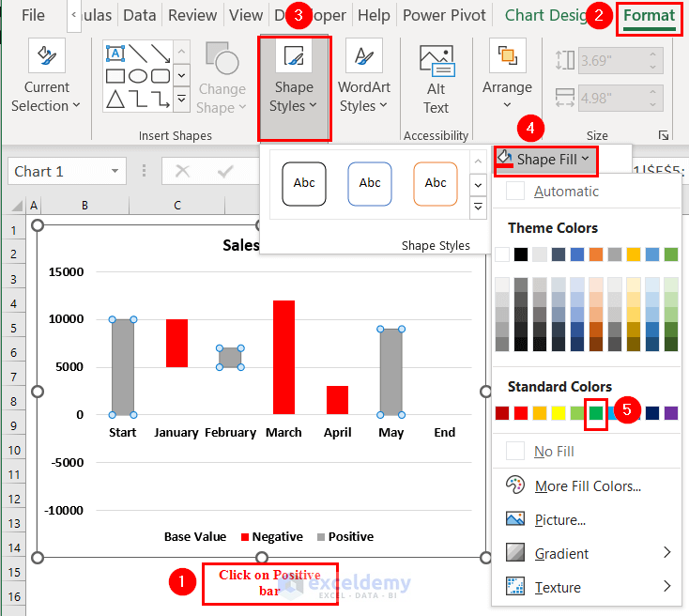Switch to the Data tab

coord(139,15)
